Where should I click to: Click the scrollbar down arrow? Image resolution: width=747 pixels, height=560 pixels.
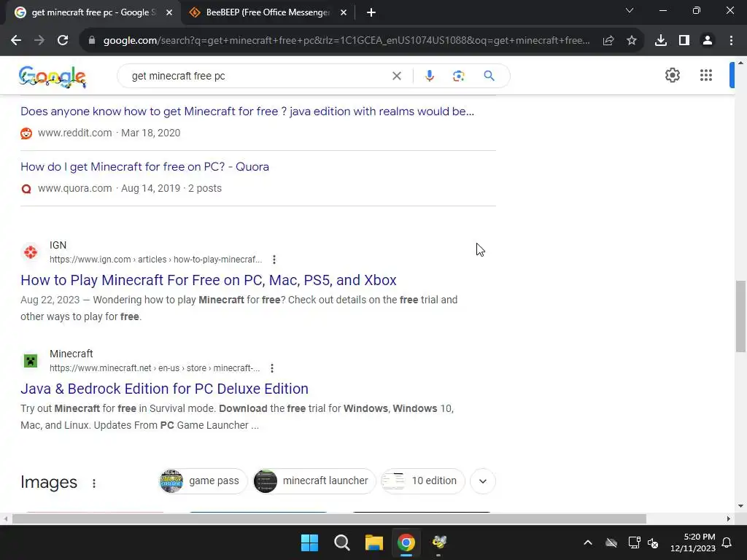(x=740, y=506)
